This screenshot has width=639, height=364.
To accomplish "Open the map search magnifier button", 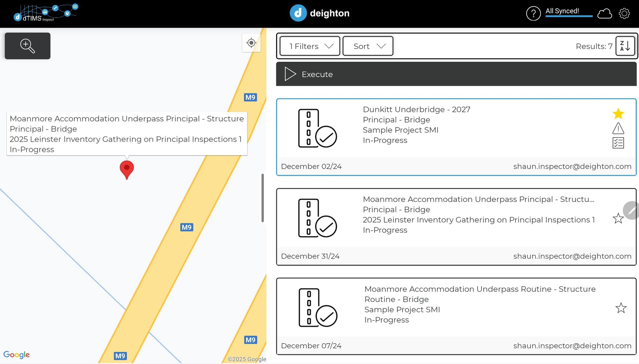I will 27,46.
